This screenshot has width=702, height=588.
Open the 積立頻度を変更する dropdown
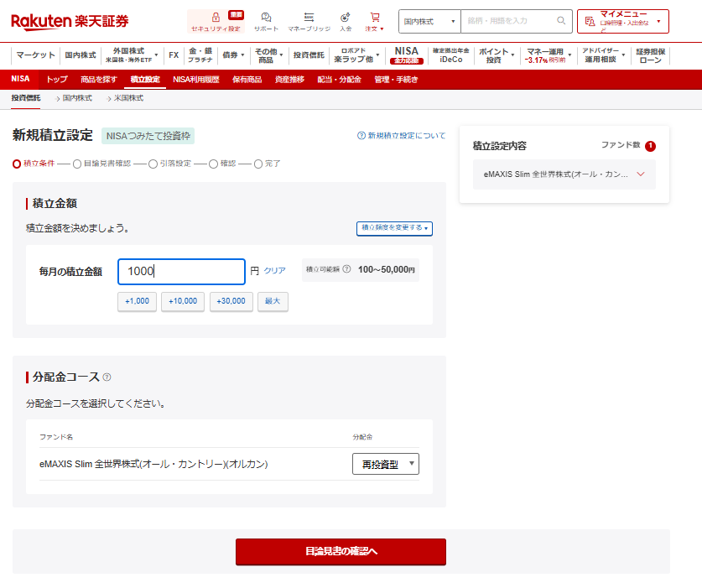click(394, 228)
